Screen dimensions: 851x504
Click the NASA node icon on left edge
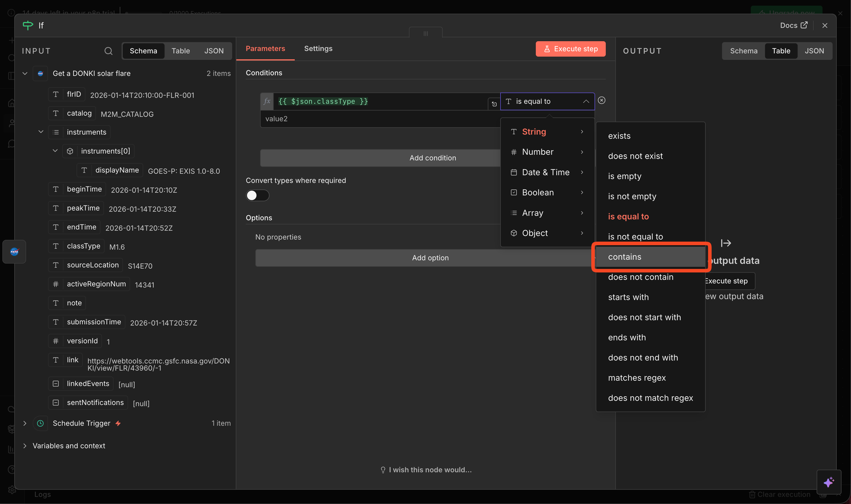pyautogui.click(x=14, y=252)
